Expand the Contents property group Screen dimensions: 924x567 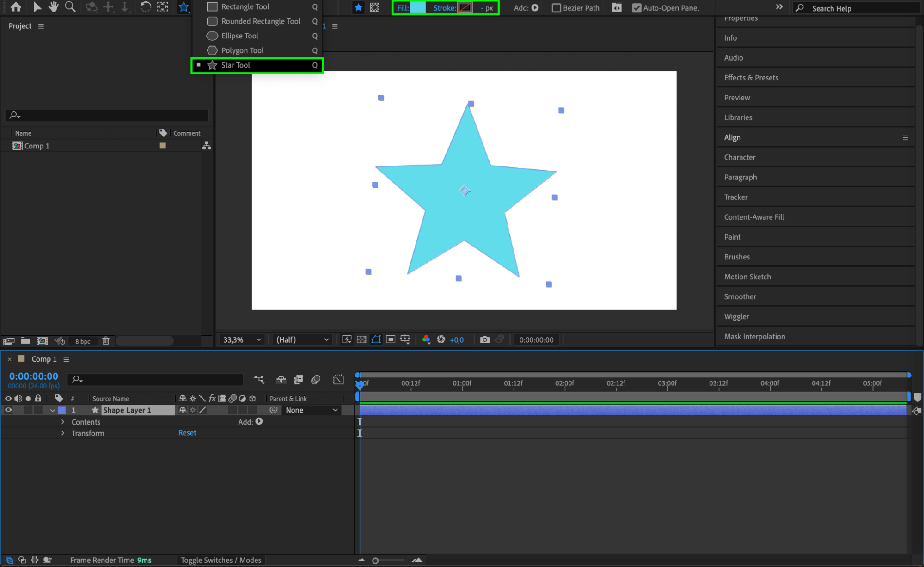63,422
